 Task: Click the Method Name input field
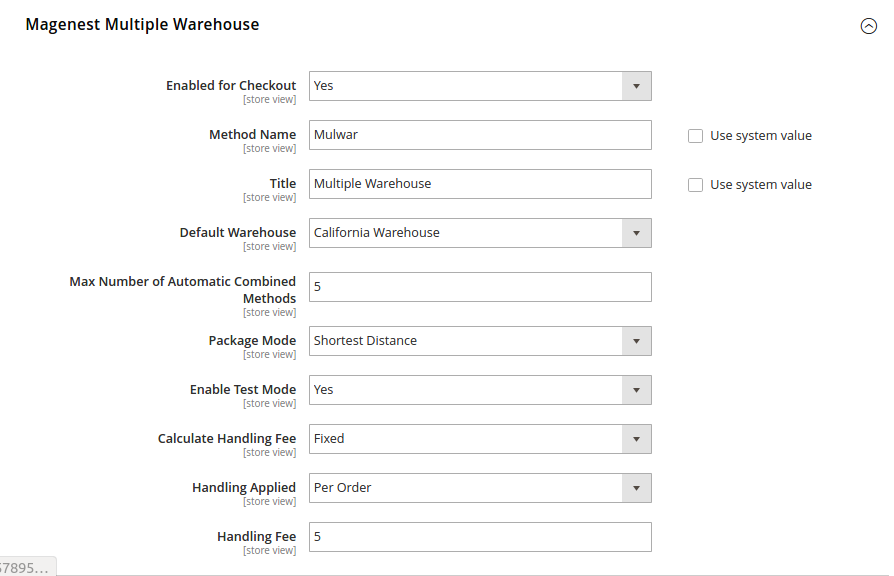(480, 135)
